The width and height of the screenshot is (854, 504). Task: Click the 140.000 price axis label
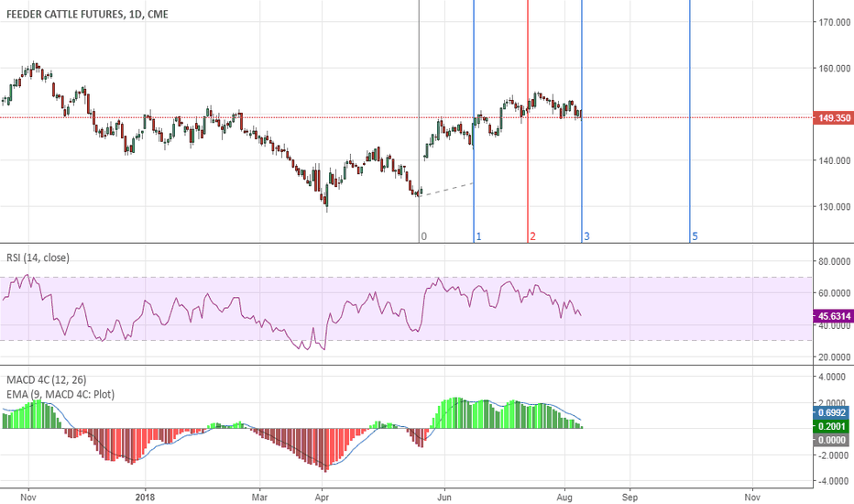[835, 160]
